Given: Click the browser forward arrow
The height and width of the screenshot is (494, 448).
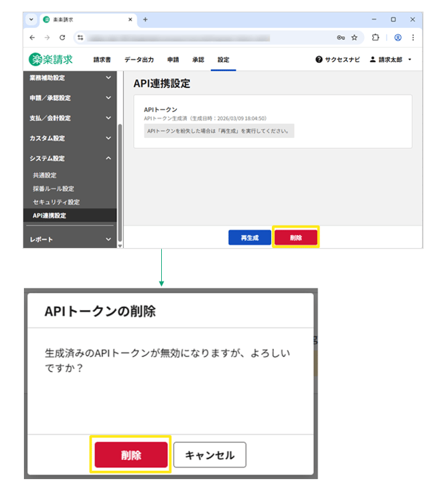Looking at the screenshot, I should coord(47,38).
